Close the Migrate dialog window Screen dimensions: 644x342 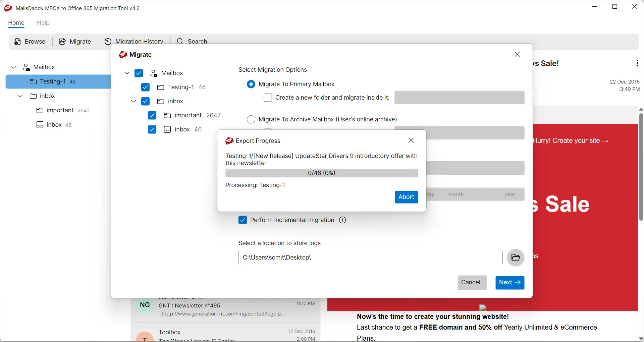pyautogui.click(x=517, y=54)
